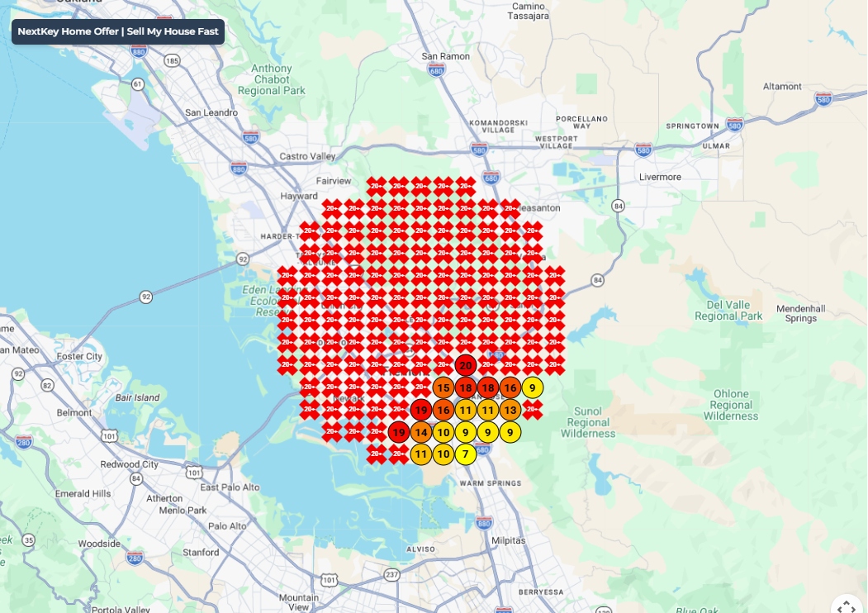
Task: Click the Belmont label
Action: (x=74, y=413)
